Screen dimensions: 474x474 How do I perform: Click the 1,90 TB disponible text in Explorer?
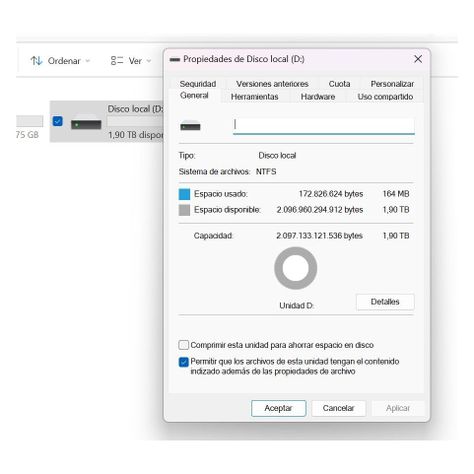click(x=136, y=135)
